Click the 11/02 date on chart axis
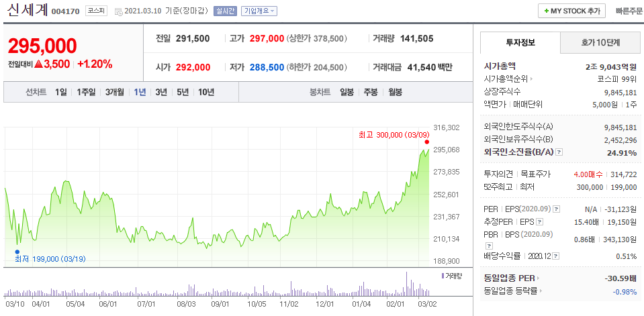Viewport: 644px width, 316px height. coord(289,304)
